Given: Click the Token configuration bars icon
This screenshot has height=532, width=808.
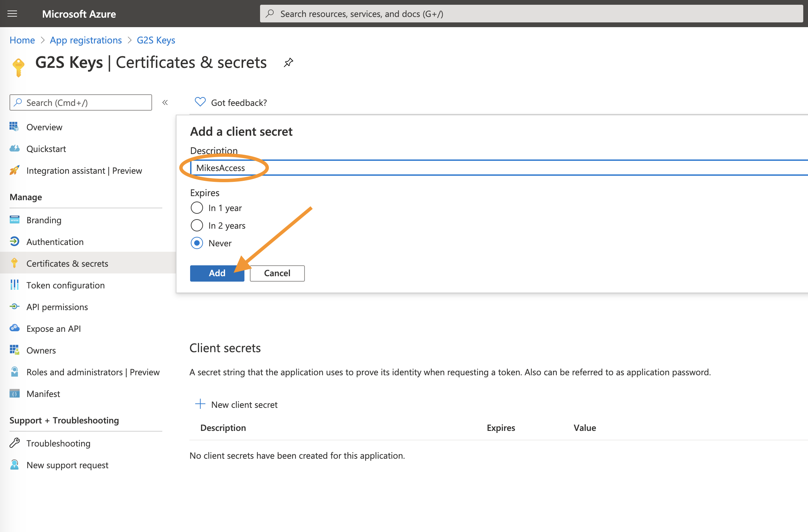Looking at the screenshot, I should click(x=14, y=285).
